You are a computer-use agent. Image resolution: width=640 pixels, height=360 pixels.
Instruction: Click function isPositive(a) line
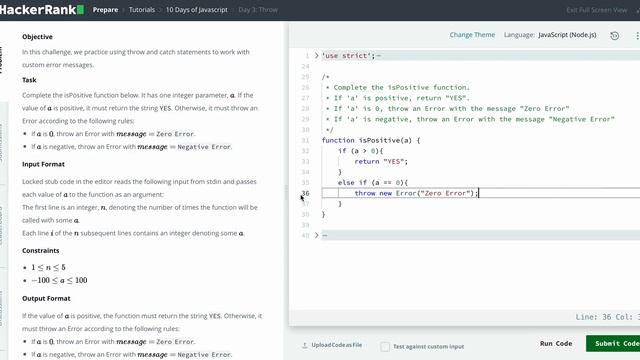click(x=371, y=140)
